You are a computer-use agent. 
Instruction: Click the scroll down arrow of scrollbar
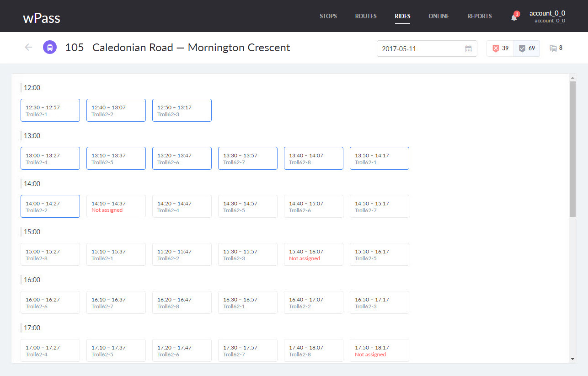pyautogui.click(x=573, y=359)
